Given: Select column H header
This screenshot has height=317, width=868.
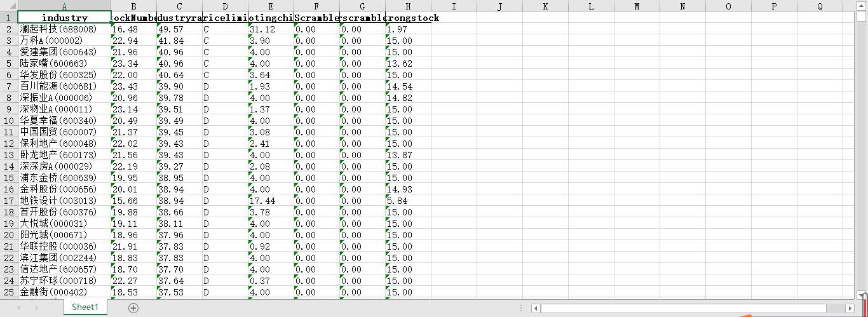Looking at the screenshot, I should (408, 6).
